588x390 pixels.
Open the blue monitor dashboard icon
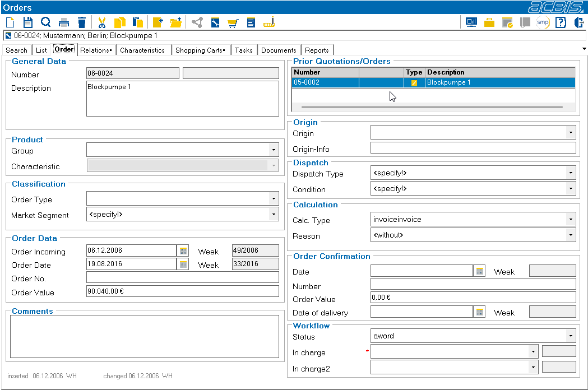471,22
